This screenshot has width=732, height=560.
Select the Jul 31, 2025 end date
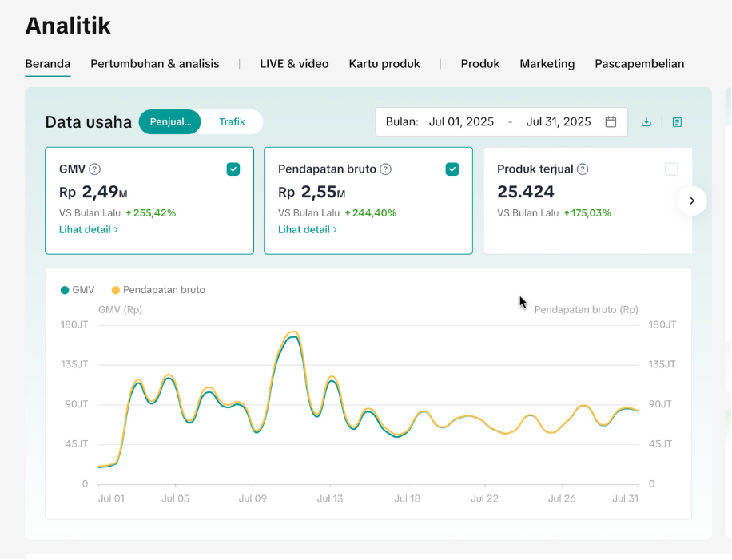(x=559, y=121)
